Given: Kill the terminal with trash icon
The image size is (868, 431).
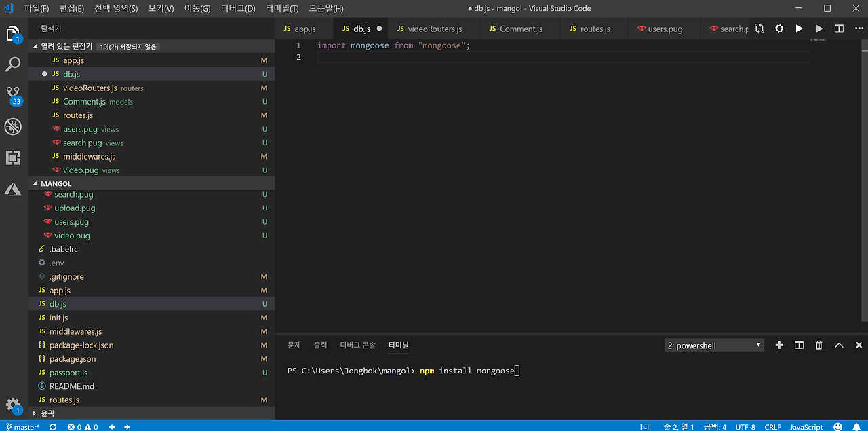Looking at the screenshot, I should click(818, 345).
